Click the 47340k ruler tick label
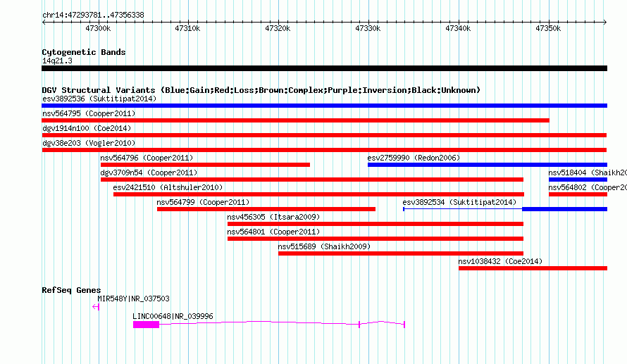The width and height of the screenshot is (627, 364). point(458,28)
